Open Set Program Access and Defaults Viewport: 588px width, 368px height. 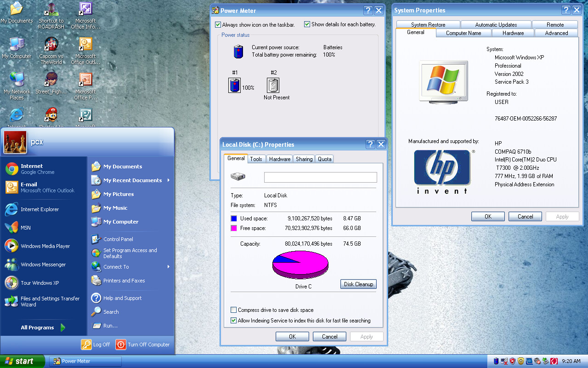pos(131,253)
